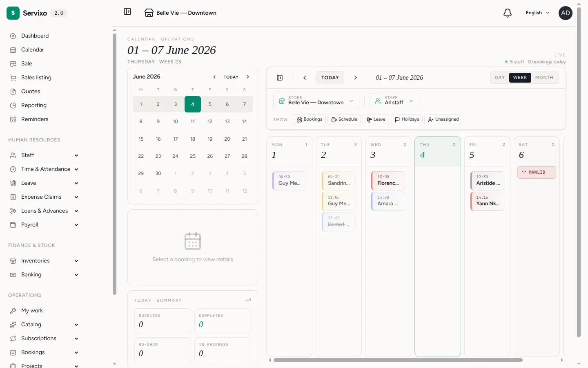
Task: Expand the Bookings sidebar submenu
Action: 76,352
